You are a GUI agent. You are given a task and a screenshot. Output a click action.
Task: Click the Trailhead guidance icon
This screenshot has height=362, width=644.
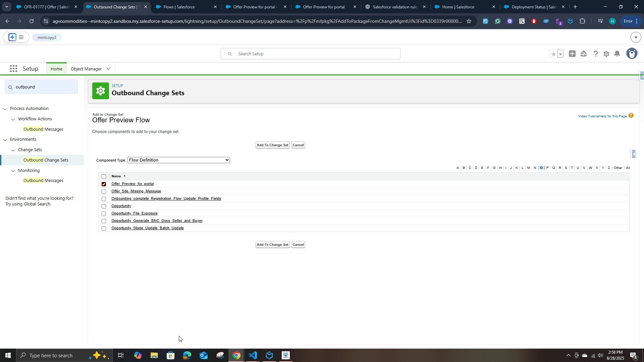[x=584, y=54]
